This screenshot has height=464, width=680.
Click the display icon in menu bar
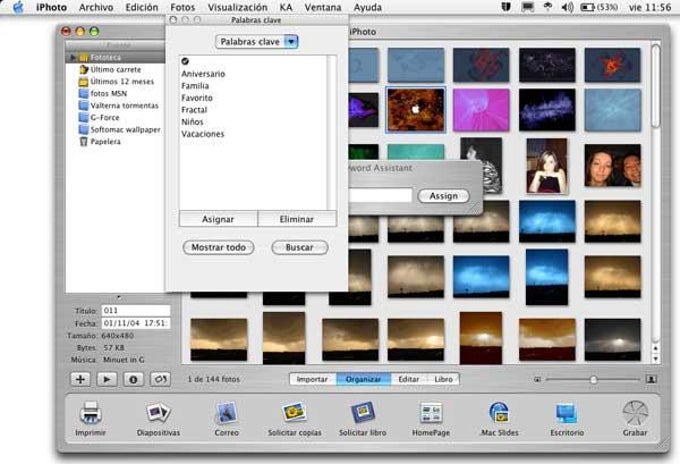pos(527,7)
